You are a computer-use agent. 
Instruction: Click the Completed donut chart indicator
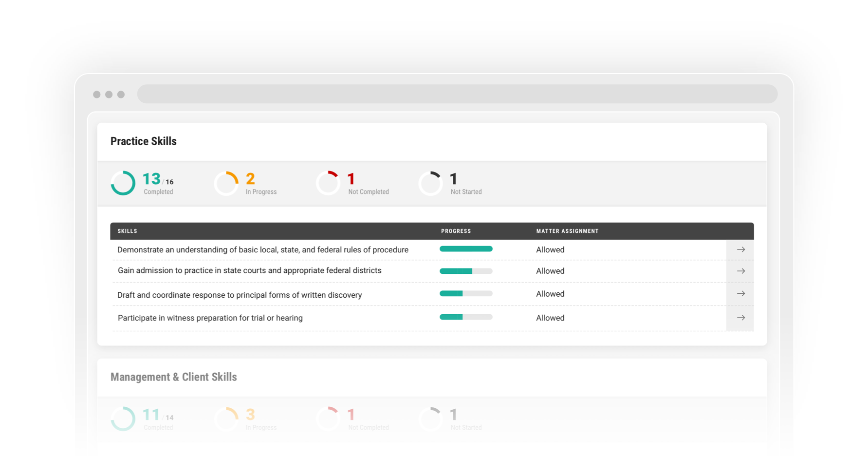[x=123, y=183]
